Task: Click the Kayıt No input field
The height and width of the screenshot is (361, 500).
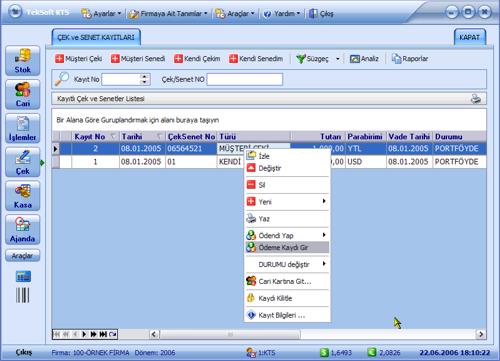Action: [x=121, y=79]
